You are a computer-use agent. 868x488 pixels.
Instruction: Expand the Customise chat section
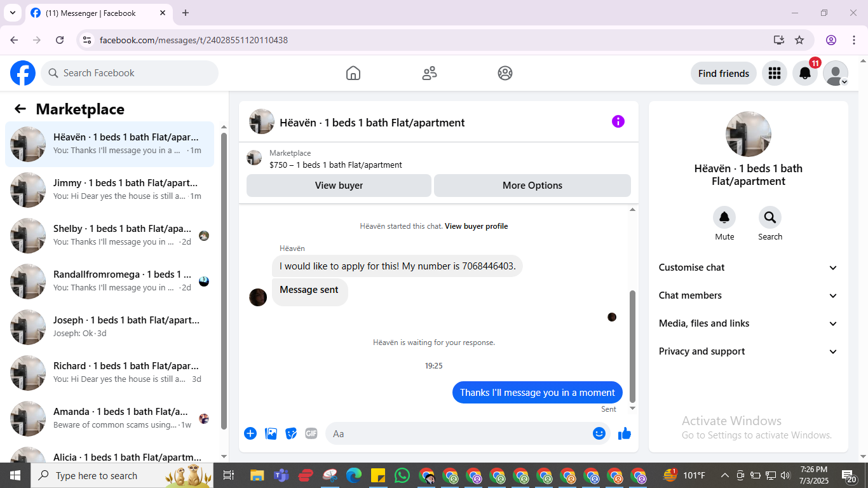(749, 268)
